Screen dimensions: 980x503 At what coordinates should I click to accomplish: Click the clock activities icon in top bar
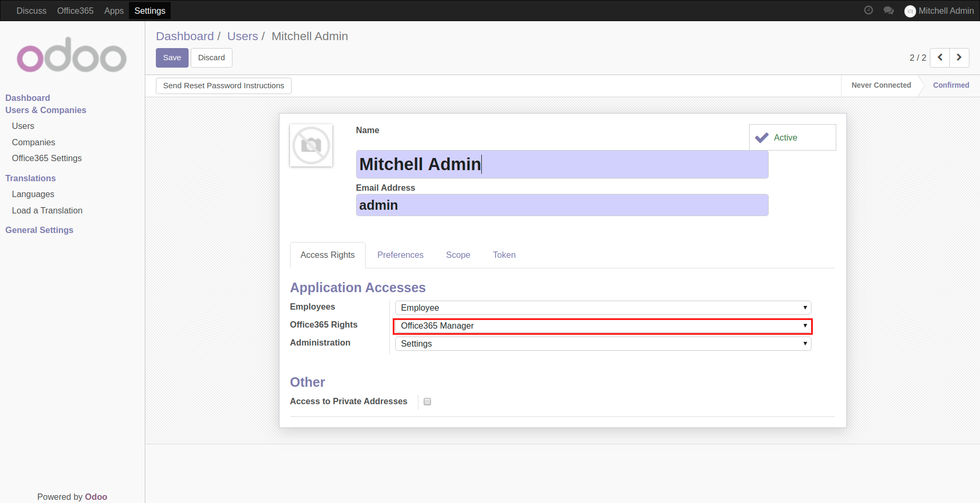[x=868, y=11]
